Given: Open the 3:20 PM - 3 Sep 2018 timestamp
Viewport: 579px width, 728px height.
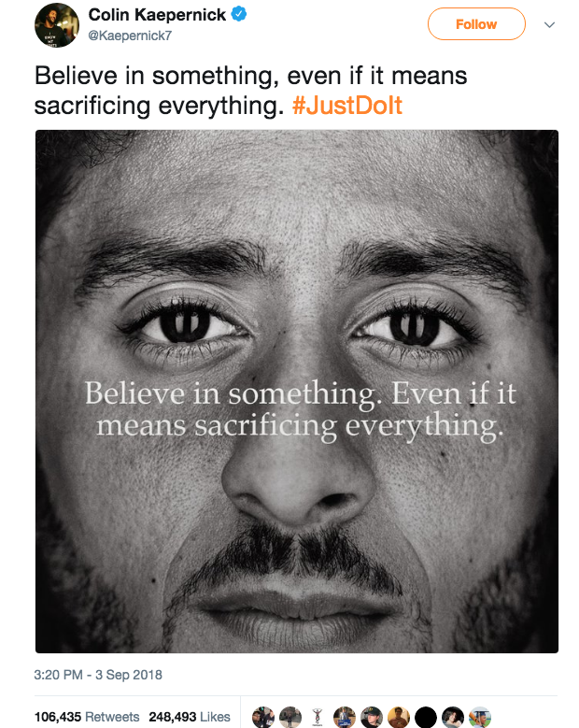Looking at the screenshot, I should [x=98, y=675].
